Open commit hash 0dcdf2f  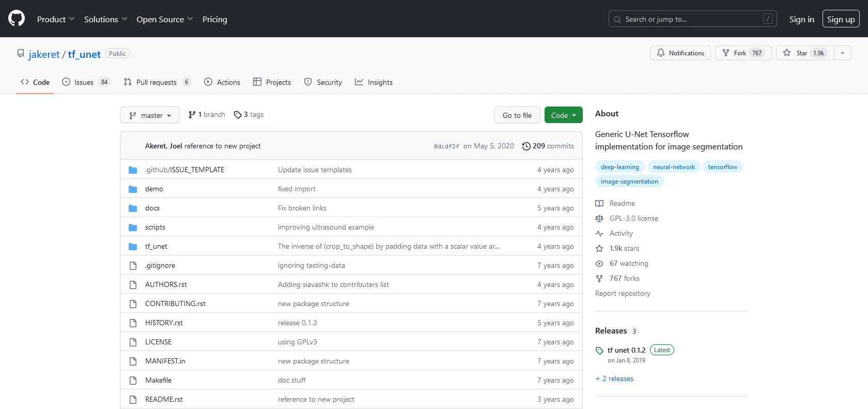pyautogui.click(x=446, y=146)
